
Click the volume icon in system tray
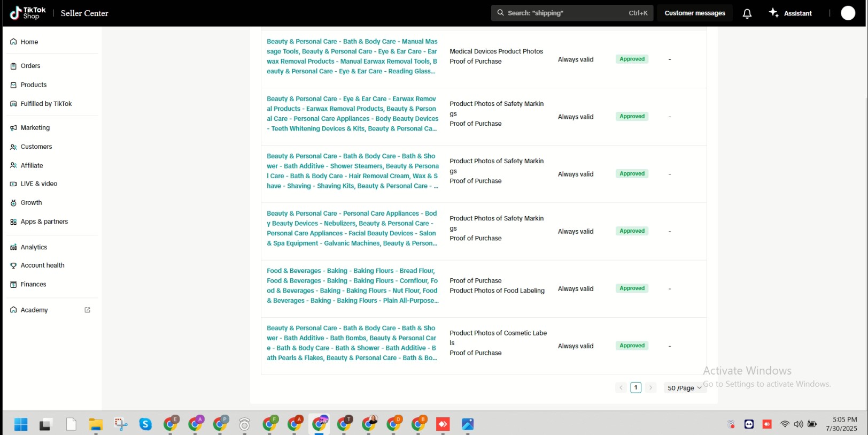799,424
